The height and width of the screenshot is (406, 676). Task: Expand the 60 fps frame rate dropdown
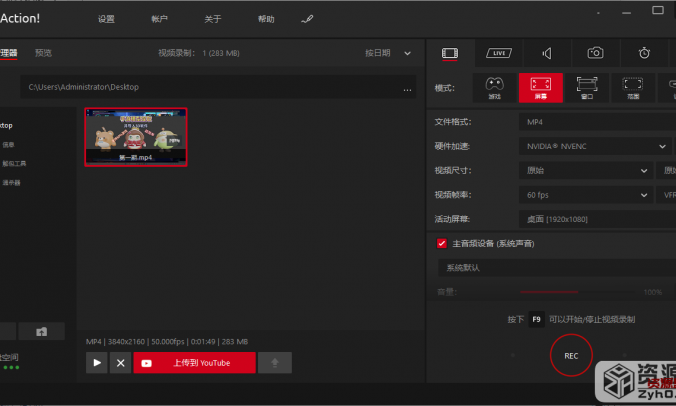click(x=586, y=195)
